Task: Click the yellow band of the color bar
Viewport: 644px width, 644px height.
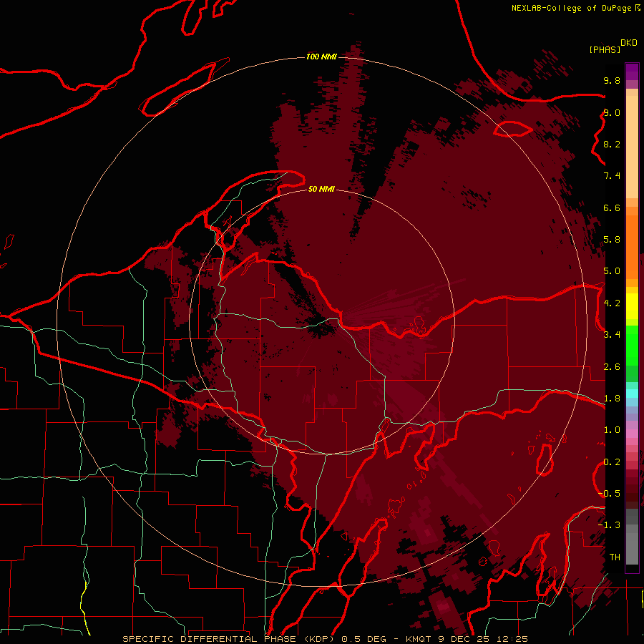Action: (x=632, y=306)
